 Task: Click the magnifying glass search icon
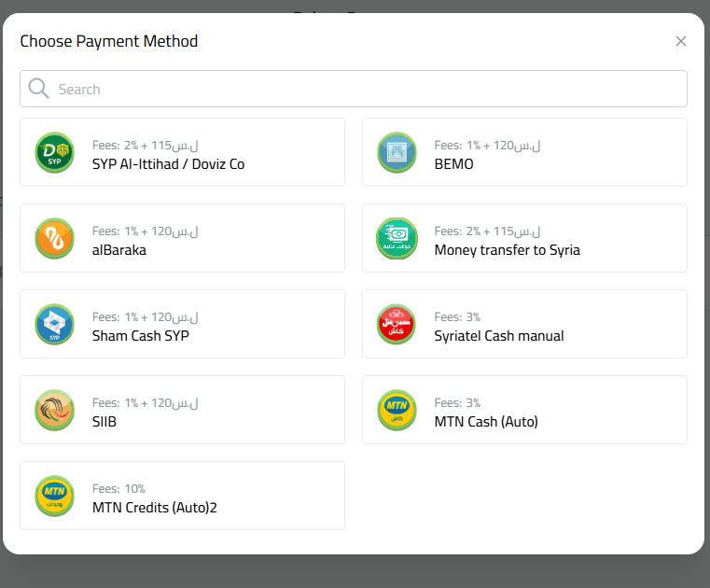tap(38, 89)
